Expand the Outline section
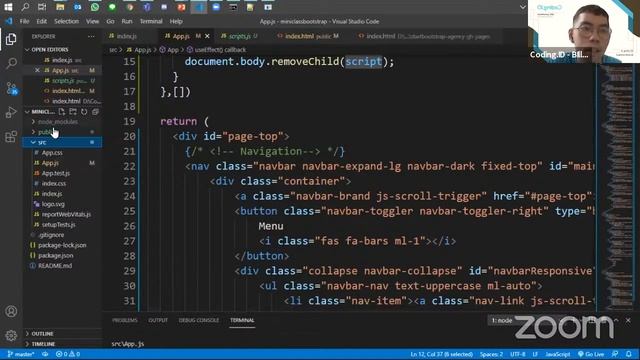This screenshot has width=640, height=360. click(62, 333)
